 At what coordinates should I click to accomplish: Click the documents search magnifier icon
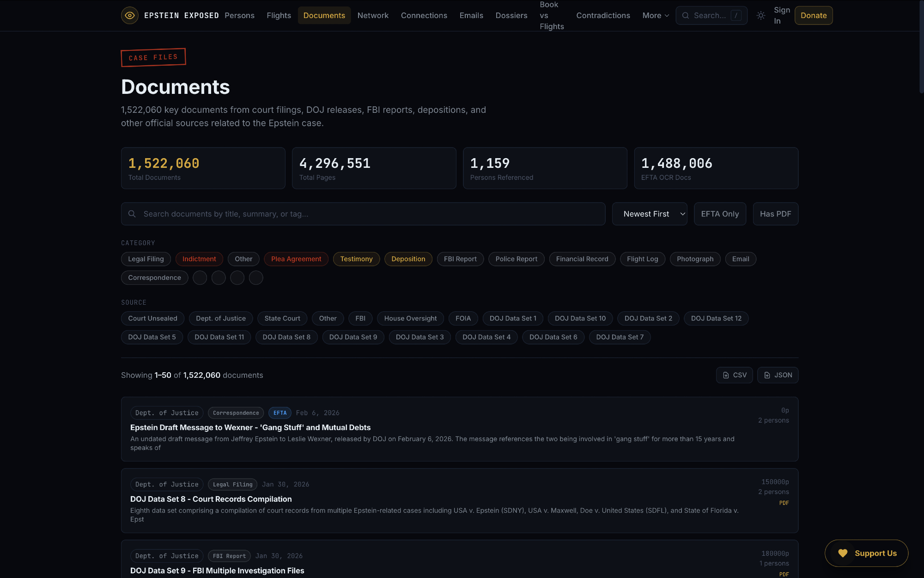132,214
